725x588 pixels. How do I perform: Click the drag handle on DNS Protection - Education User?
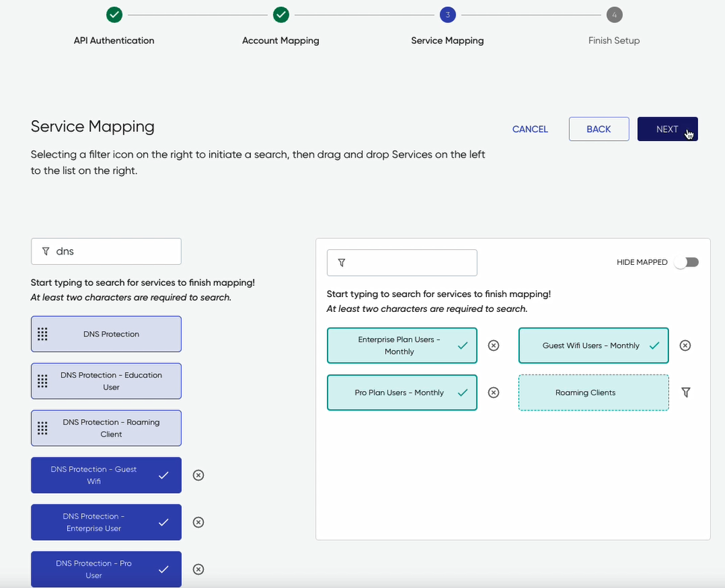(43, 381)
